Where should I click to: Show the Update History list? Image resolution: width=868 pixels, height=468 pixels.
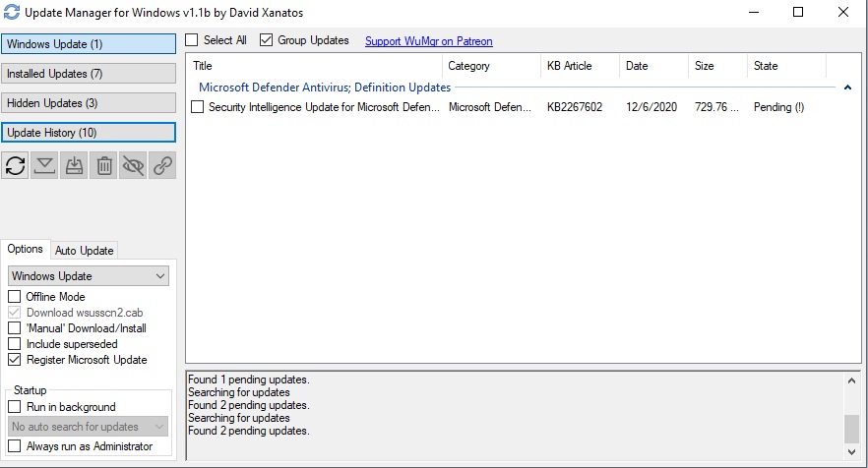point(89,133)
